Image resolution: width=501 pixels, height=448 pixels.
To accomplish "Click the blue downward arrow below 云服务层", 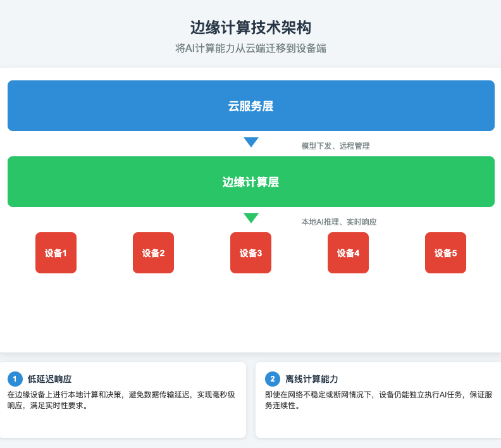I will pos(251,142).
